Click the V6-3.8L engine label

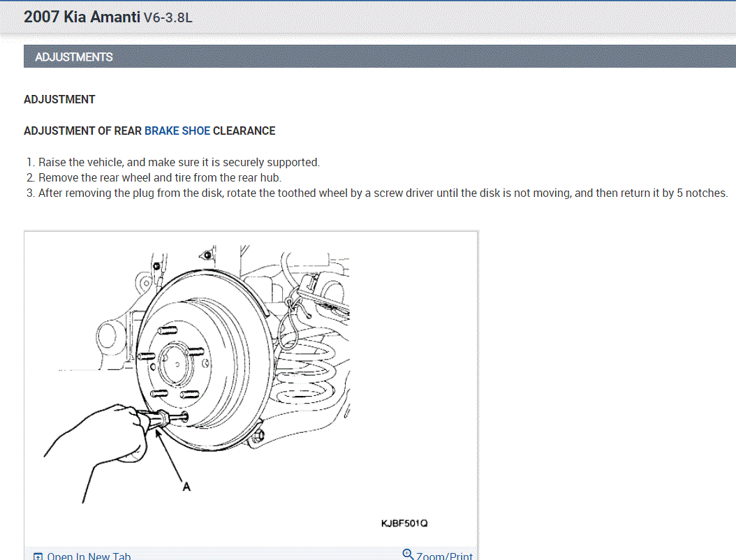pos(168,18)
